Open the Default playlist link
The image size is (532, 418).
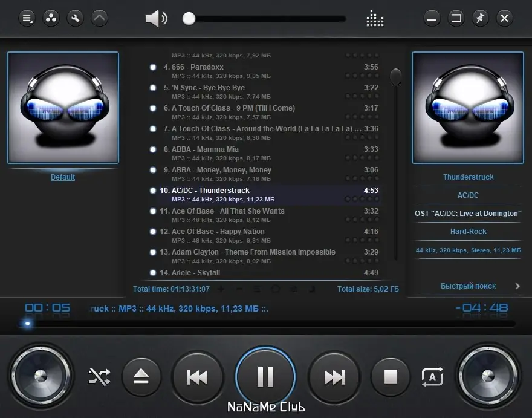[x=63, y=177]
